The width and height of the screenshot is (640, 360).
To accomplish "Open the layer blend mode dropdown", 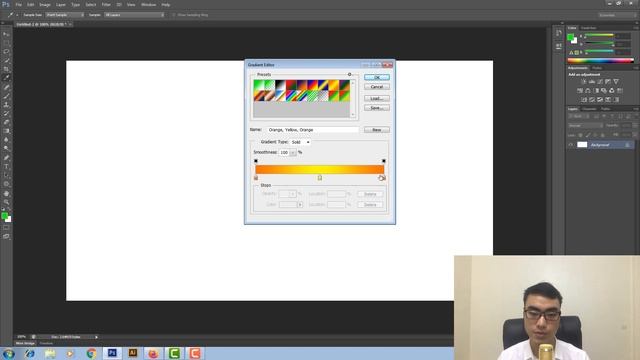I will pos(586,126).
